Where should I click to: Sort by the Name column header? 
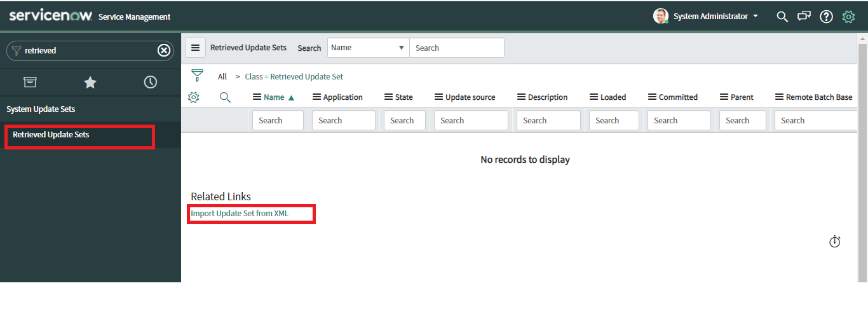274,97
